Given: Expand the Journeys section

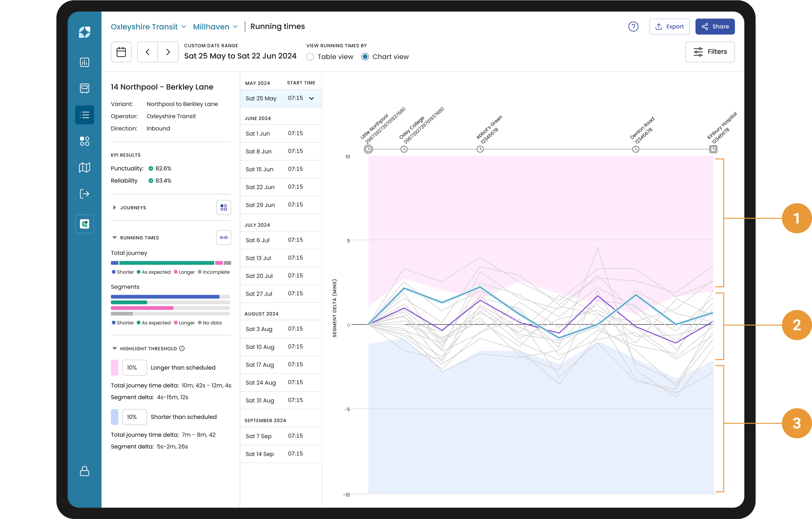Looking at the screenshot, I should pos(115,208).
